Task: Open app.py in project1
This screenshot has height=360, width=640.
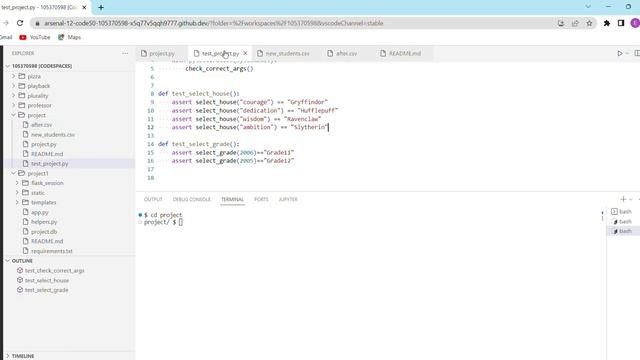Action: pyautogui.click(x=40, y=212)
